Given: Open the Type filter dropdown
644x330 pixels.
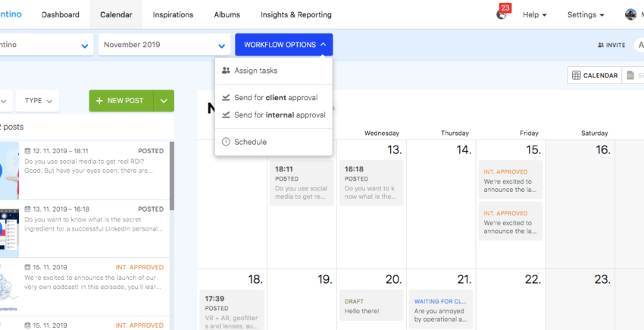Looking at the screenshot, I should click(x=37, y=101).
